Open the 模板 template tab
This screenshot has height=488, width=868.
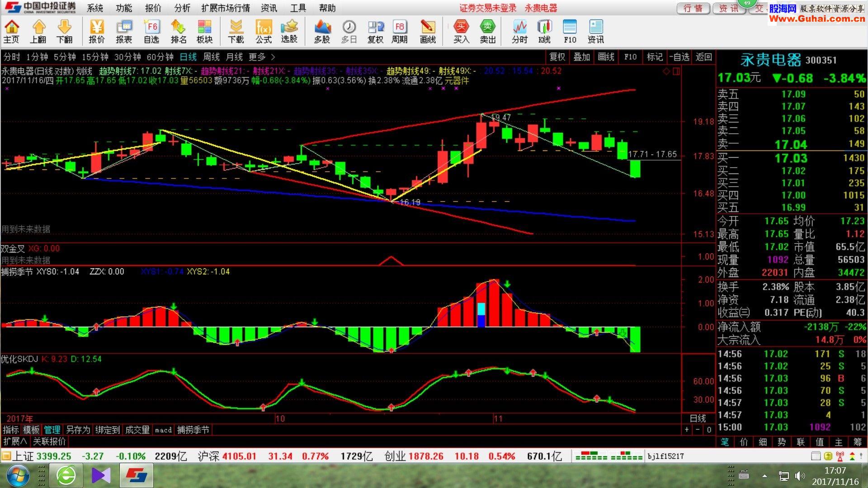31,430
